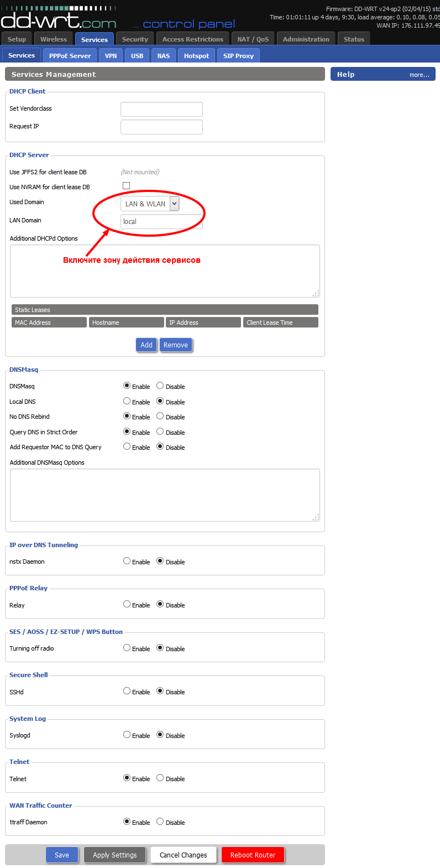Click the Set Vendorclass input field
This screenshot has height=868, width=440.
[x=161, y=109]
